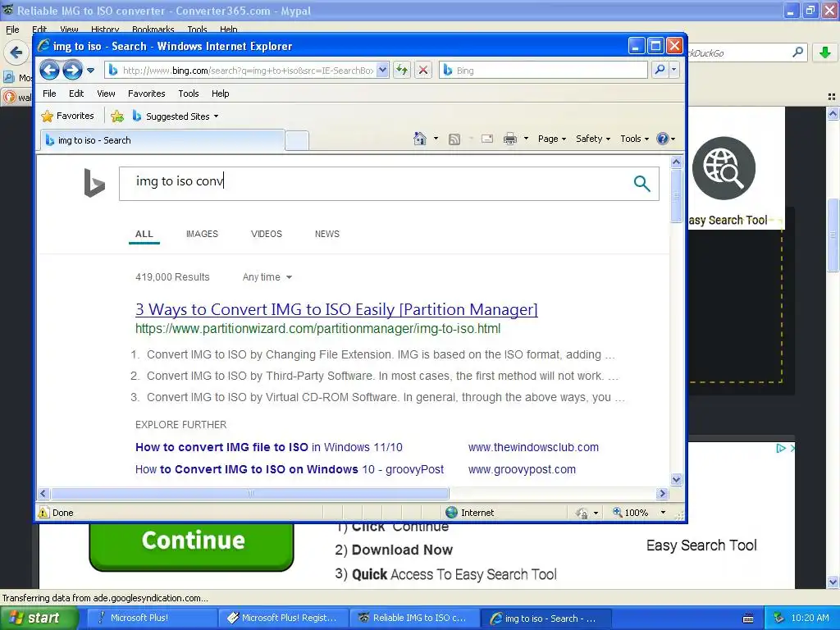Image resolution: width=840 pixels, height=630 pixels.
Task: Switch to NEWS results tab
Action: [326, 234]
